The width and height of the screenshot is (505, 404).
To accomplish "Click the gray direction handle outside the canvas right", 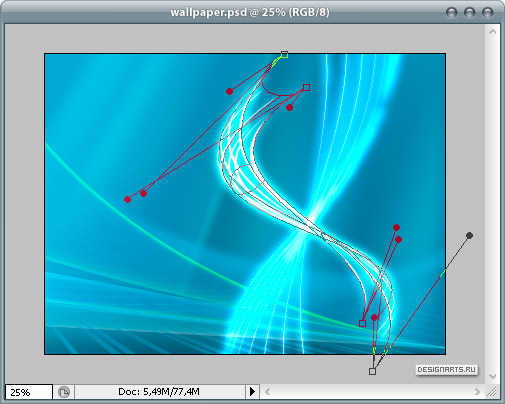I will point(469,236).
